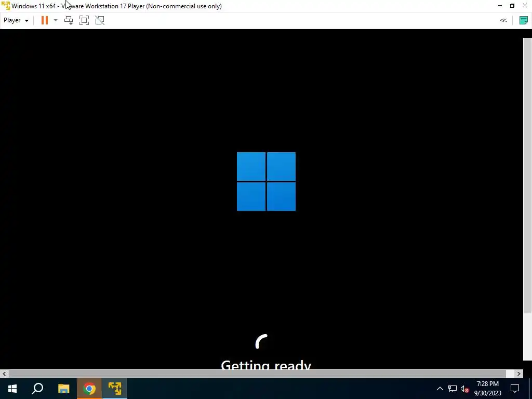Click the vertical scrollbar thumb
Viewport: 532px width, 399px height.
pyautogui.click(x=527, y=176)
